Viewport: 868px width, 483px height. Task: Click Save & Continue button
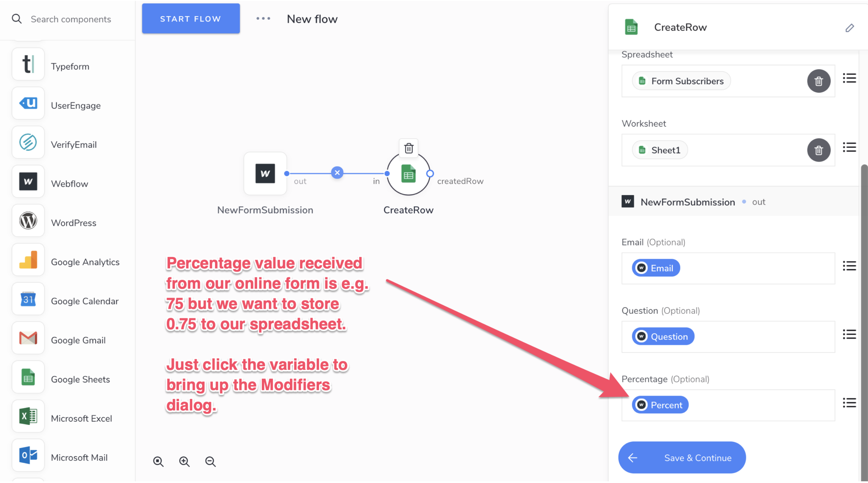click(682, 458)
